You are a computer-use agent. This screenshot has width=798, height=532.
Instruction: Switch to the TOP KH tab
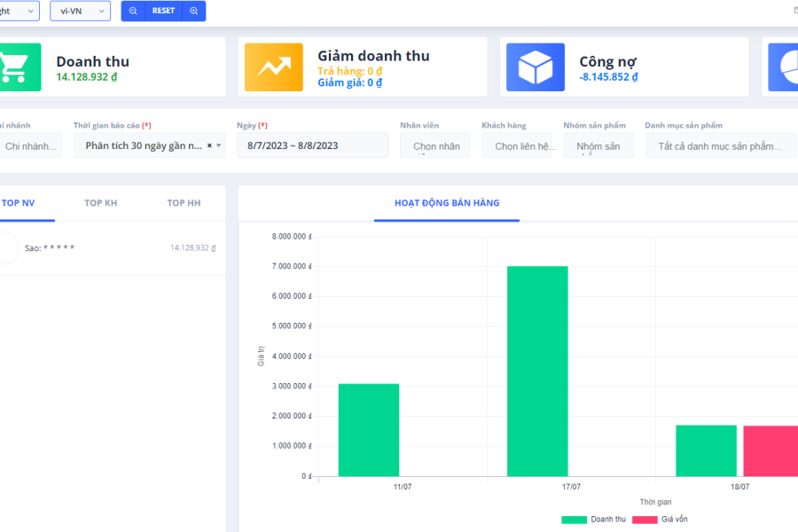coord(100,203)
